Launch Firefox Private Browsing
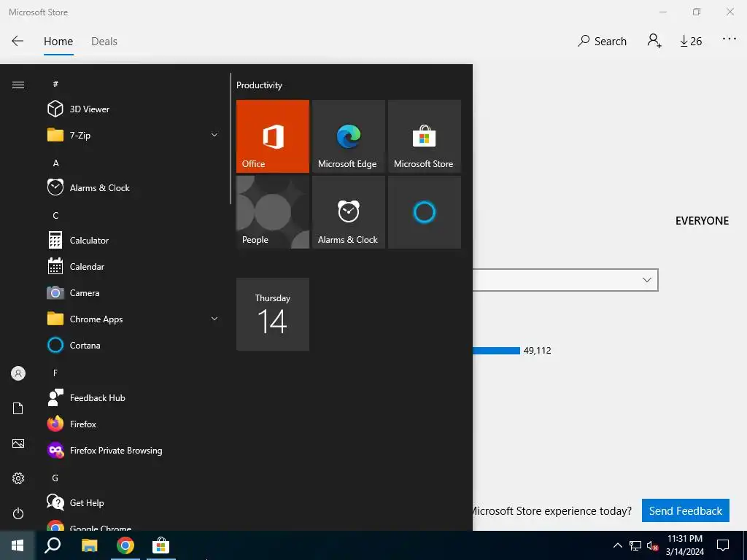Viewport: 747px width, 560px height. [133, 451]
